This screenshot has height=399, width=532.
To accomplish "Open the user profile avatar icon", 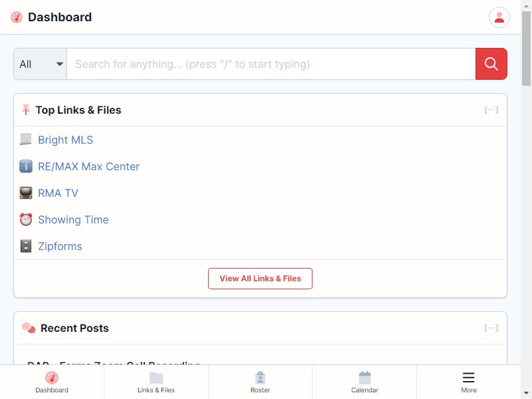I will [499, 17].
